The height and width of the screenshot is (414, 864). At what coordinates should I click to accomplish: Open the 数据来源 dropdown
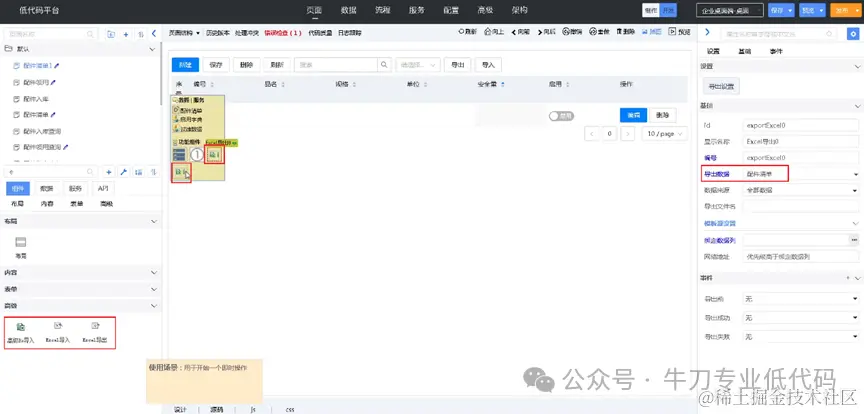(x=801, y=190)
